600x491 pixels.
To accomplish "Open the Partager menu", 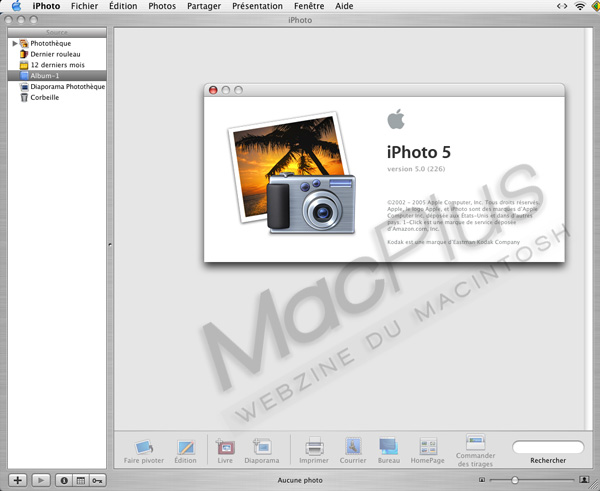I will click(204, 6).
